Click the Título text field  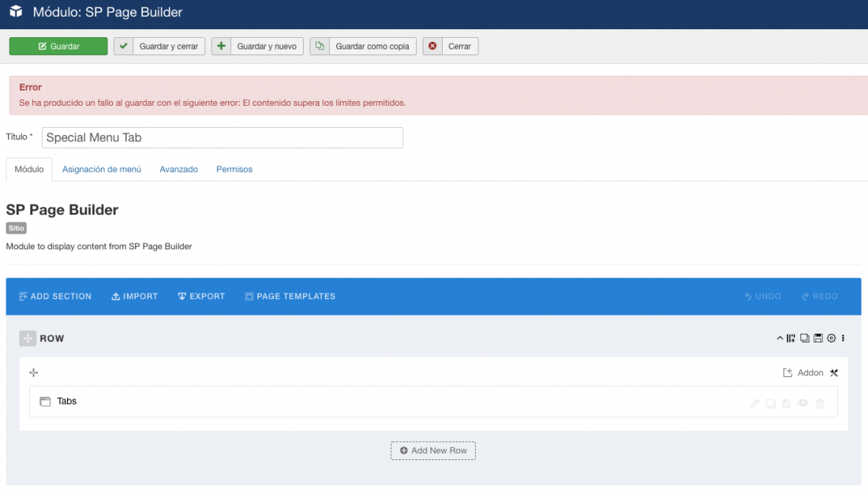(223, 137)
